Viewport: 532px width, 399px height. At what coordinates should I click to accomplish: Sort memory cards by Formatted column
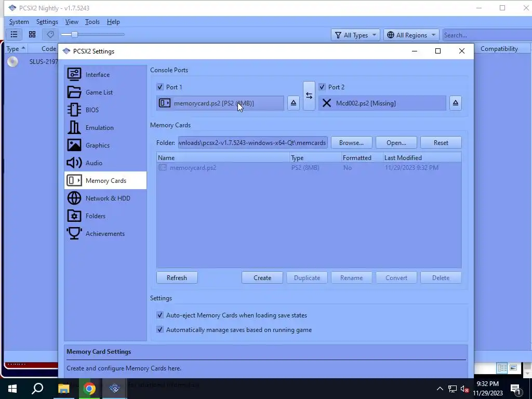(x=362, y=158)
